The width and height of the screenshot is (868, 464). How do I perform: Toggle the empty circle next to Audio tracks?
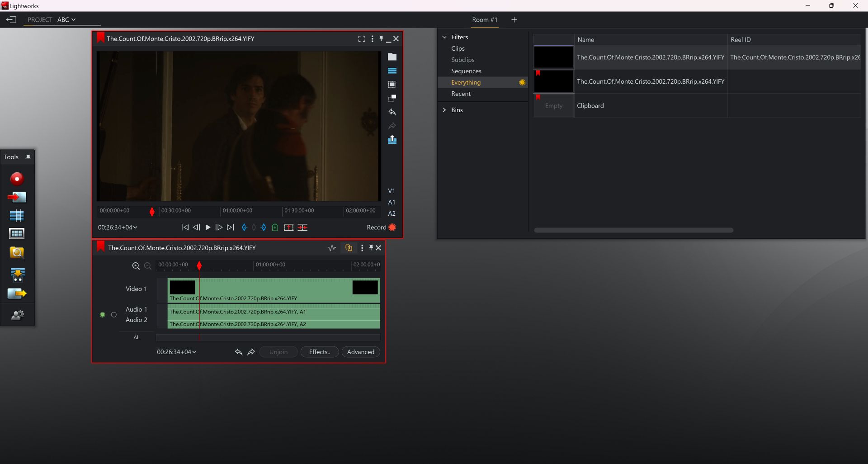point(114,315)
